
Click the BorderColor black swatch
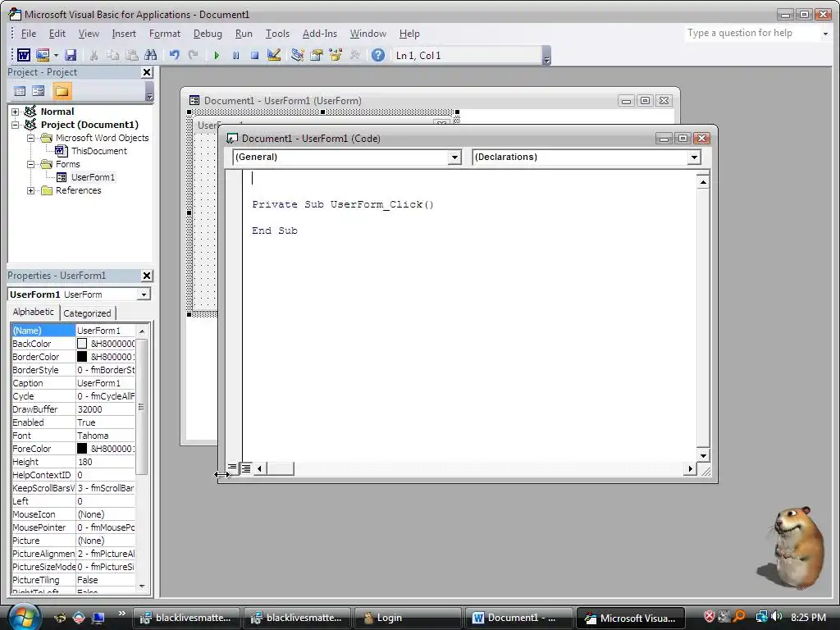82,357
